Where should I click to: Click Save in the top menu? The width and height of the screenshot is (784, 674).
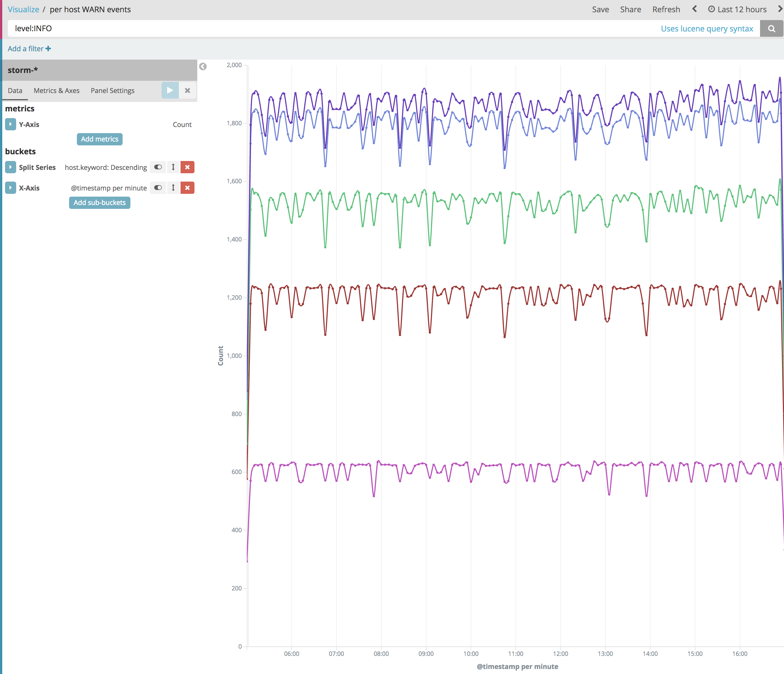click(600, 9)
